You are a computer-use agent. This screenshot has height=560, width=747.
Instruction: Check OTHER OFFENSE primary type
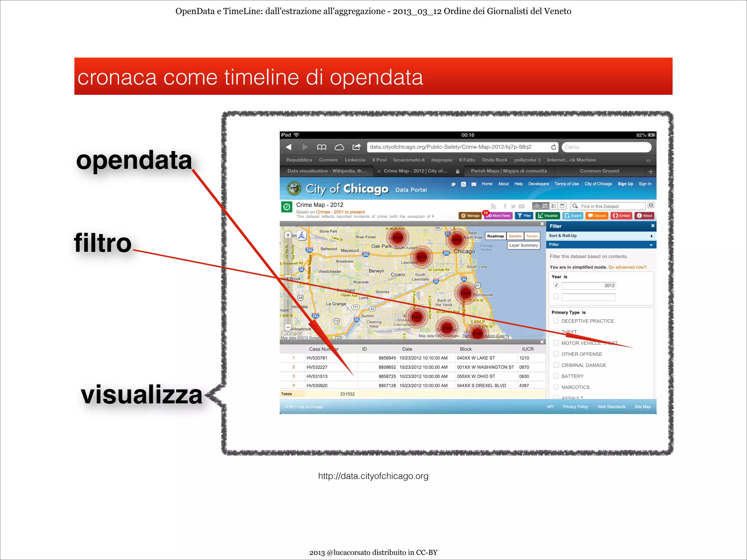click(x=556, y=354)
